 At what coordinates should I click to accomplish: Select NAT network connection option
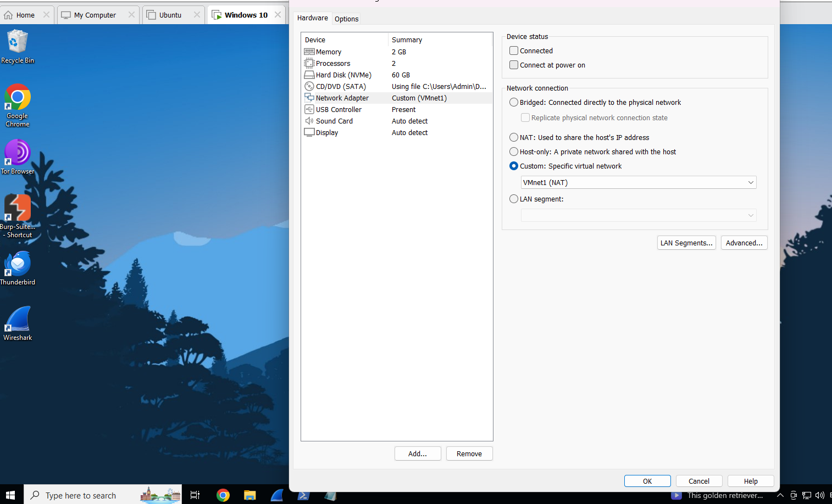coord(514,137)
